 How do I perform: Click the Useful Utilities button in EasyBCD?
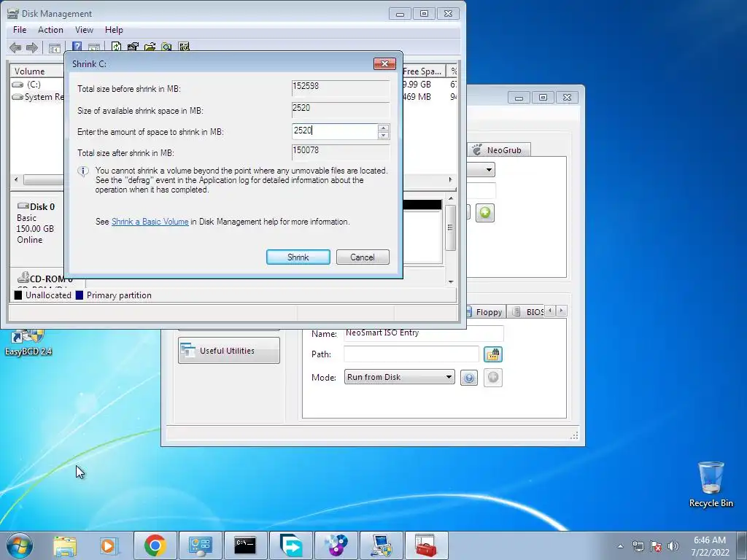pyautogui.click(x=228, y=351)
